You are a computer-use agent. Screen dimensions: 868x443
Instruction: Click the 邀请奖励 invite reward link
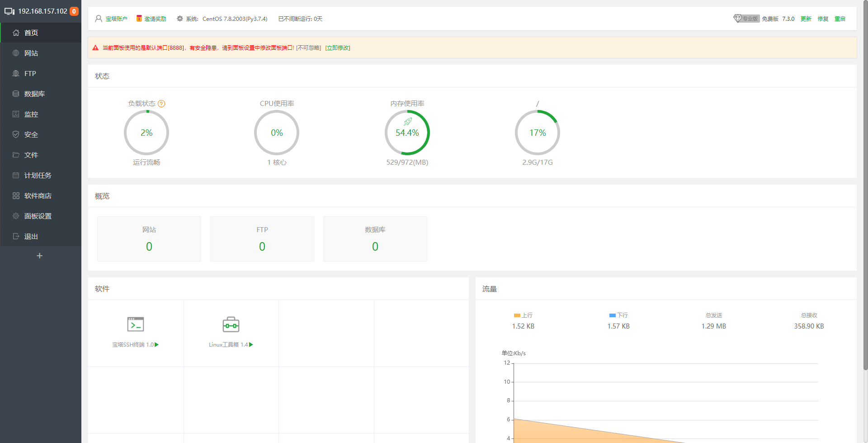coord(155,19)
